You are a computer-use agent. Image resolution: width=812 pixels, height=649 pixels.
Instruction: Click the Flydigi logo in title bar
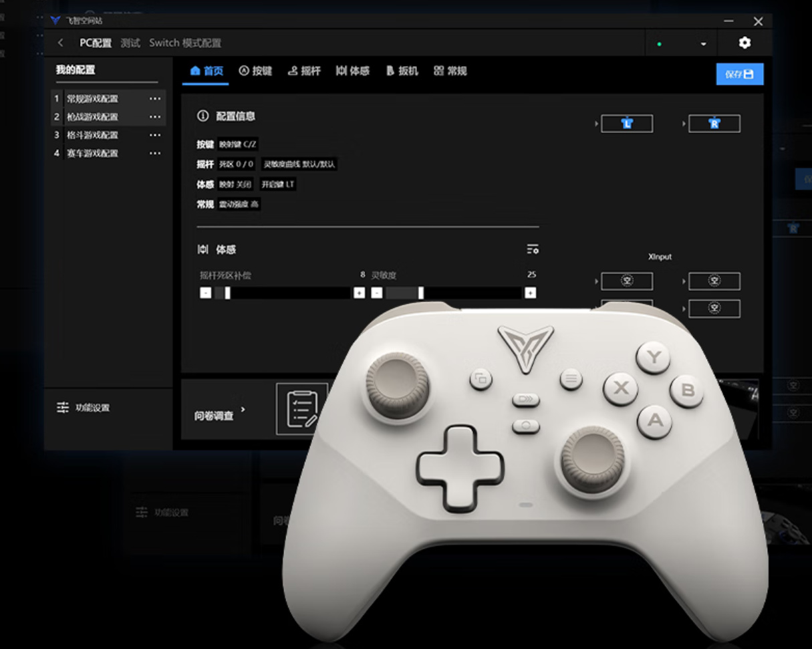55,21
